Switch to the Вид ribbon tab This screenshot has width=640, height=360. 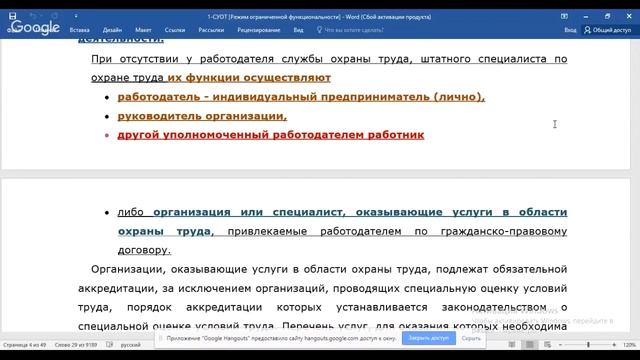click(x=298, y=30)
